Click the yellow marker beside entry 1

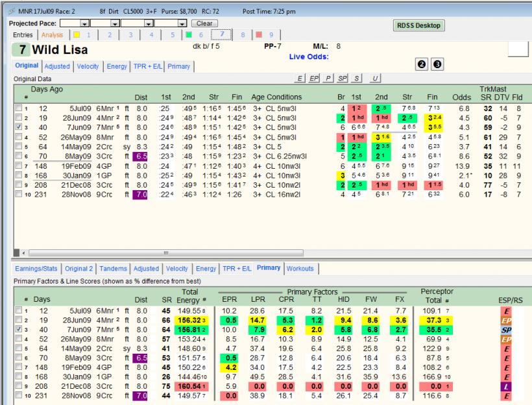(x=77, y=34)
